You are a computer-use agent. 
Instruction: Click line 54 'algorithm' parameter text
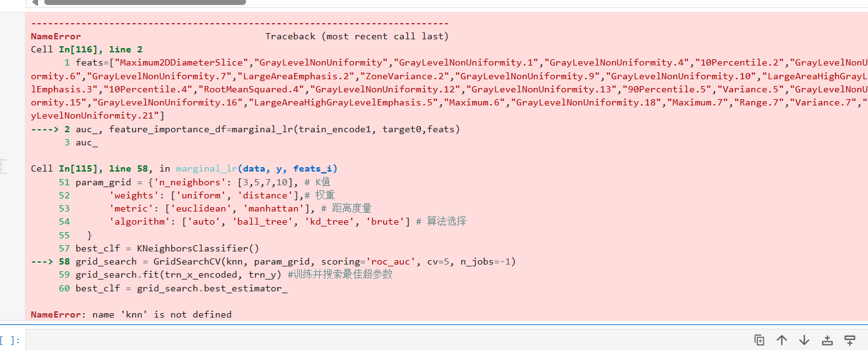tap(288, 221)
